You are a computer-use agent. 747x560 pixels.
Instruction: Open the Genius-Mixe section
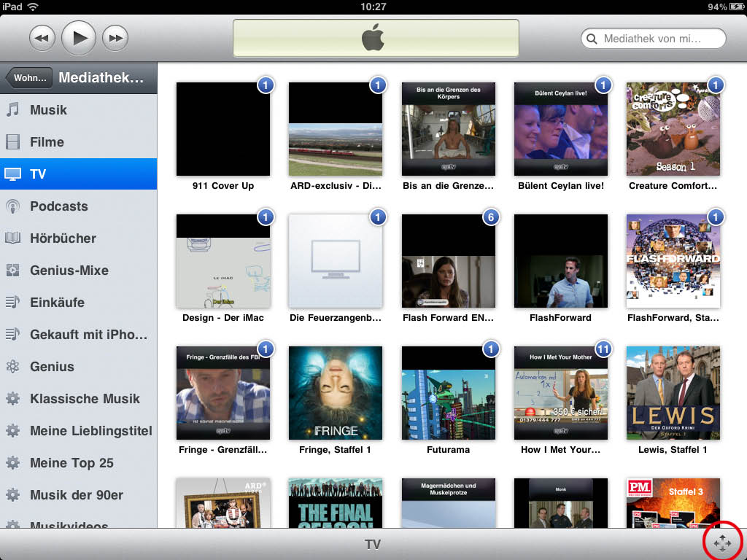pos(79,271)
